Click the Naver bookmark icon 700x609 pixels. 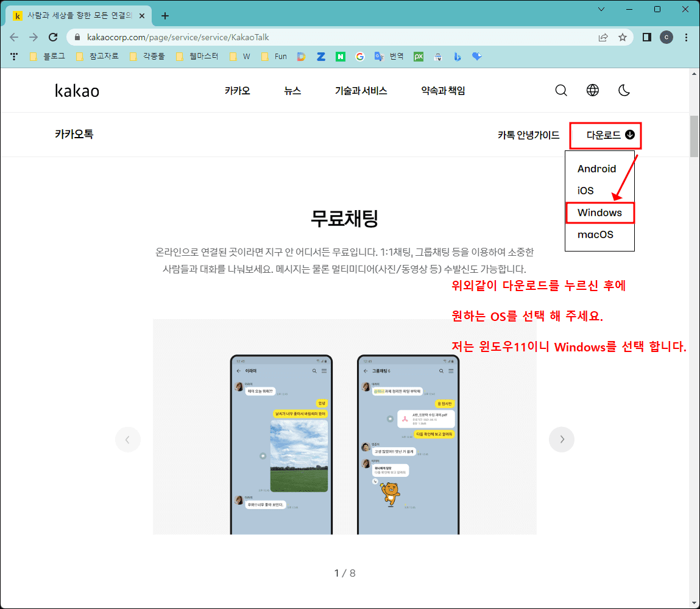[340, 56]
